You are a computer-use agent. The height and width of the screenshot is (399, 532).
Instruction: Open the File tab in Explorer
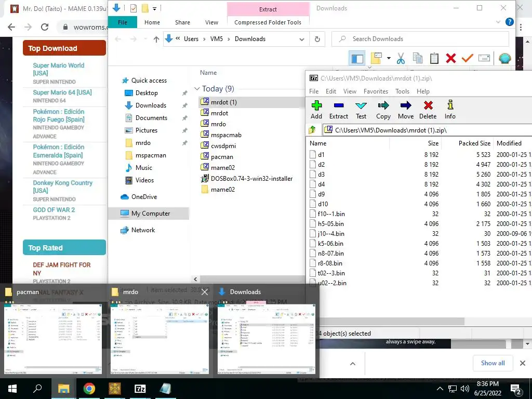pyautogui.click(x=123, y=22)
